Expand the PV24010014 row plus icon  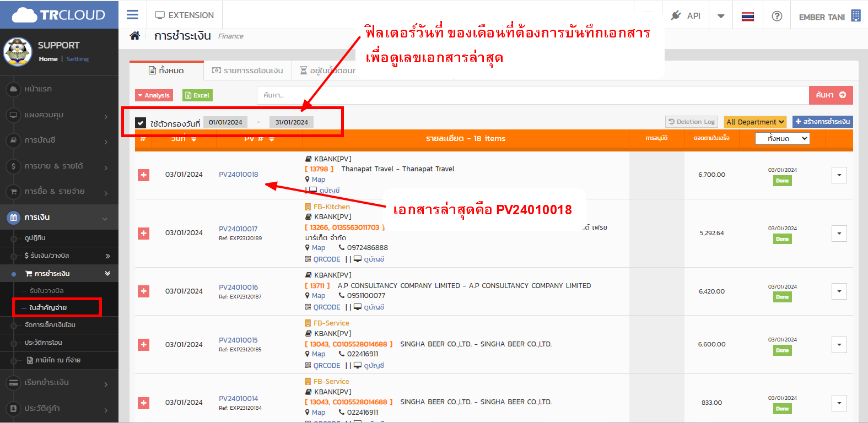click(x=144, y=403)
